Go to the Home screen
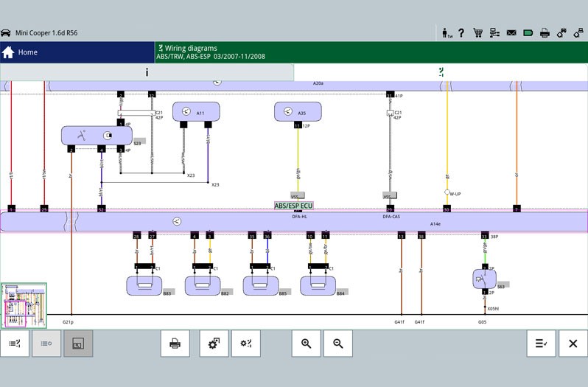 coord(77,52)
